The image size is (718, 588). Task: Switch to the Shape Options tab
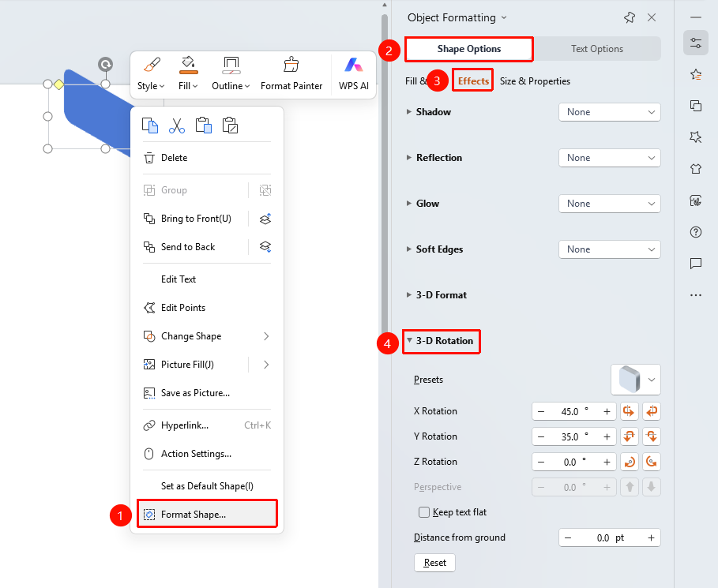coord(469,49)
